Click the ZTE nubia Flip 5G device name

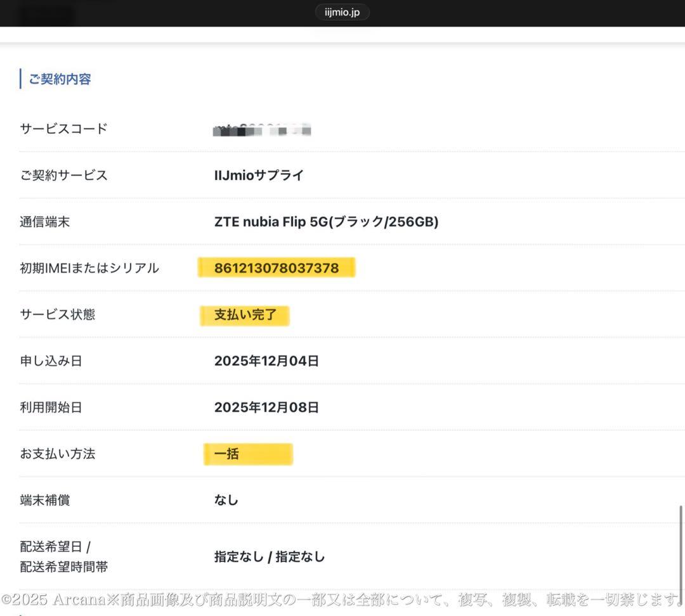325,221
